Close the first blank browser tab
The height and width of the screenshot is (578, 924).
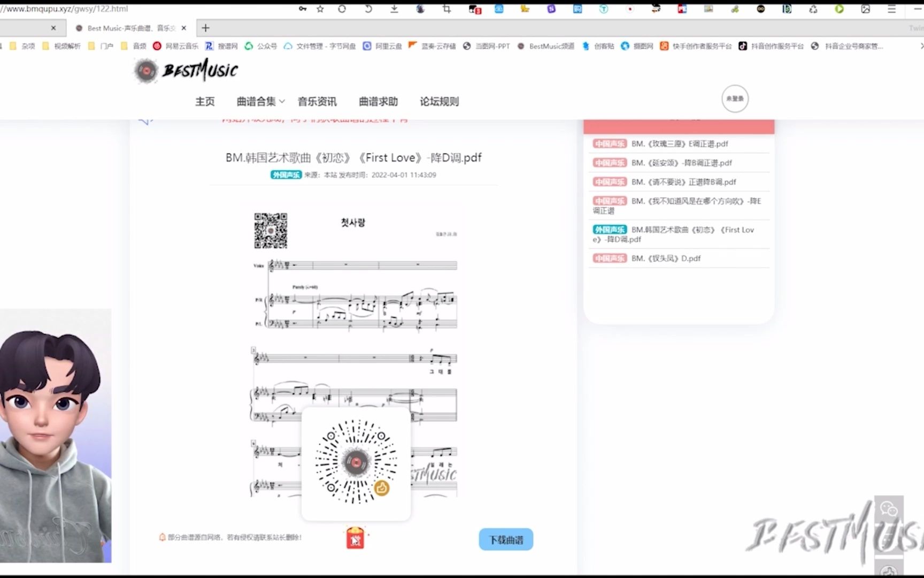[53, 28]
